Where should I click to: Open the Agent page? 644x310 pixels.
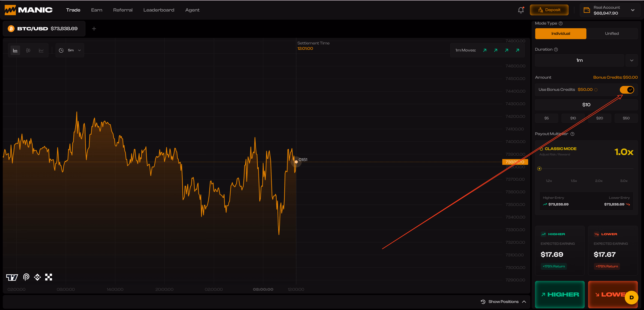pyautogui.click(x=192, y=10)
